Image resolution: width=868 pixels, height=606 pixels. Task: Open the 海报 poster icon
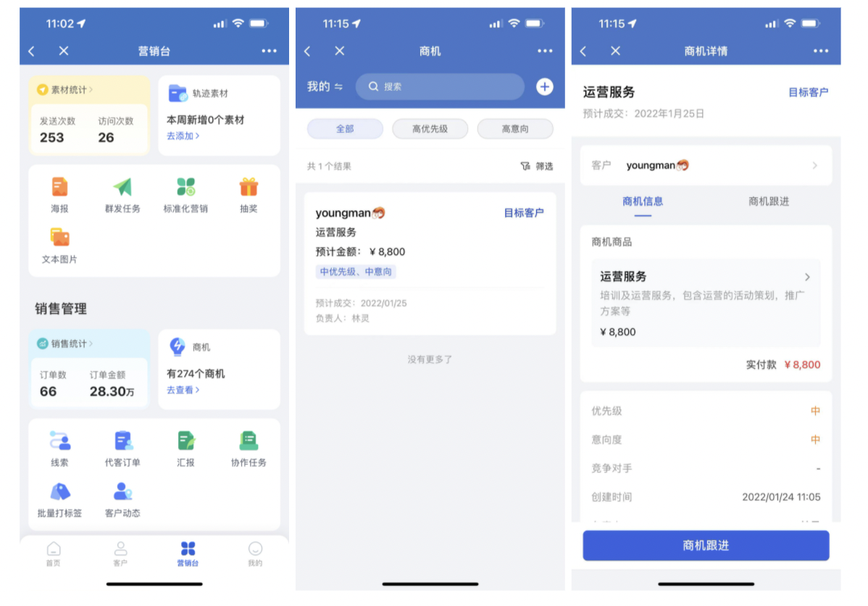pyautogui.click(x=60, y=187)
